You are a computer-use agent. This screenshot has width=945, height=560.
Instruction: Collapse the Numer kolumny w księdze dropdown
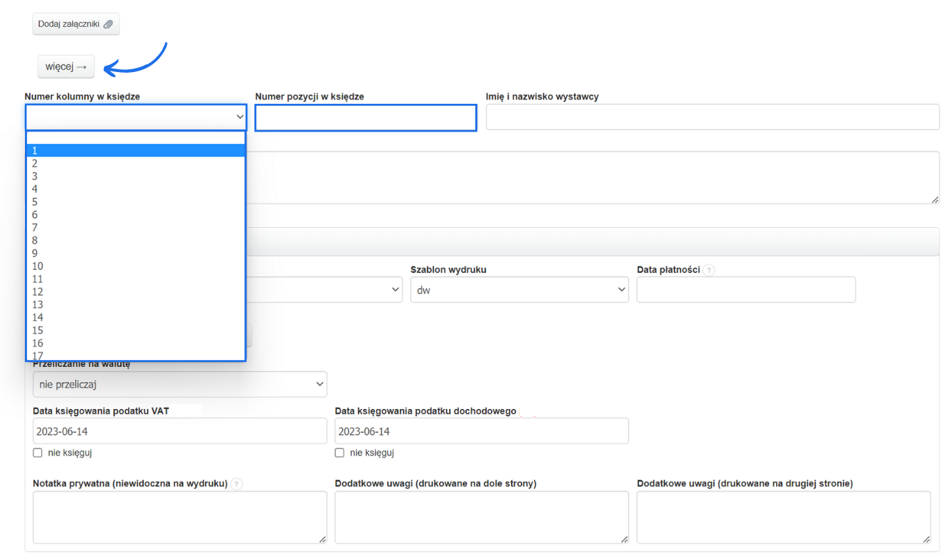136,118
